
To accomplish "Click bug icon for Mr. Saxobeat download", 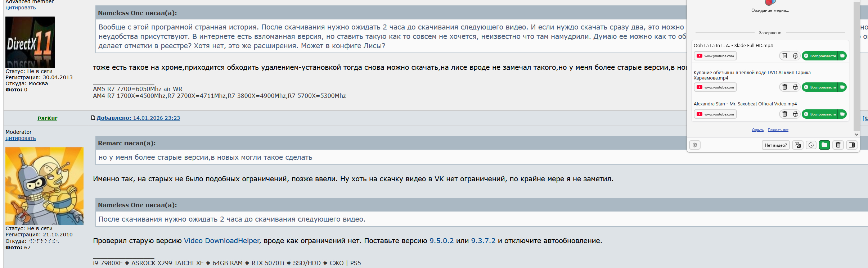I will pos(795,114).
